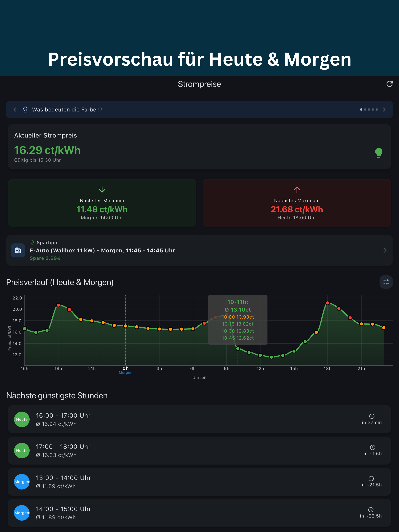Screen dimensions: 399x532
Task: Tap the 16.29 ct/kWh current price
Action: click(47, 150)
